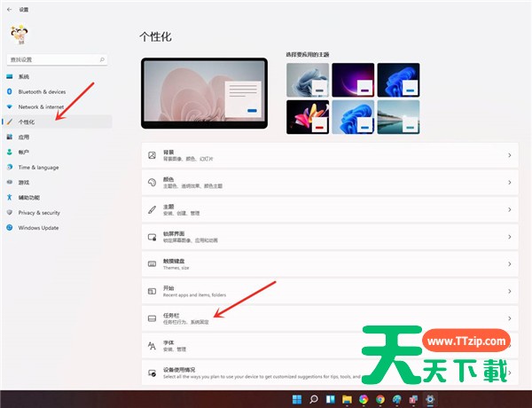532x408 pixels.
Task: Open the 主题 (Themes) settings row
Action: point(330,210)
